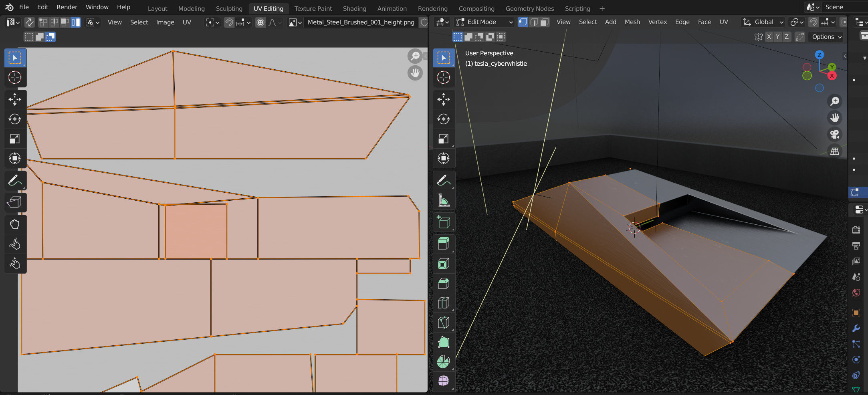868x395 pixels.
Task: Select the Transform tool in UV editor
Action: click(x=15, y=158)
